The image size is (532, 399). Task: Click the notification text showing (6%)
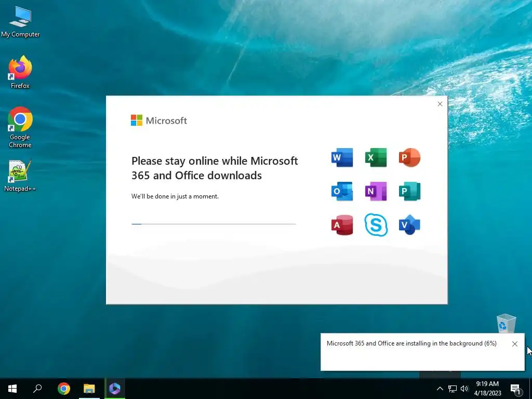point(411,343)
